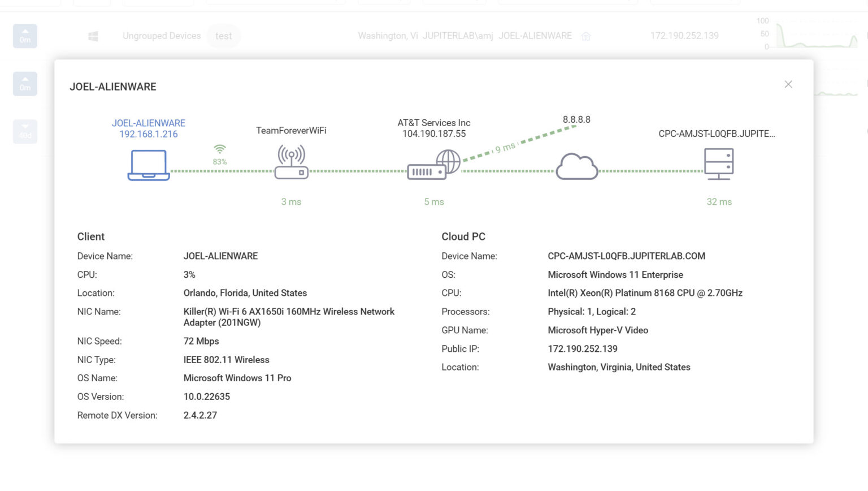Expand the 40d down-arrow badge

tap(25, 131)
